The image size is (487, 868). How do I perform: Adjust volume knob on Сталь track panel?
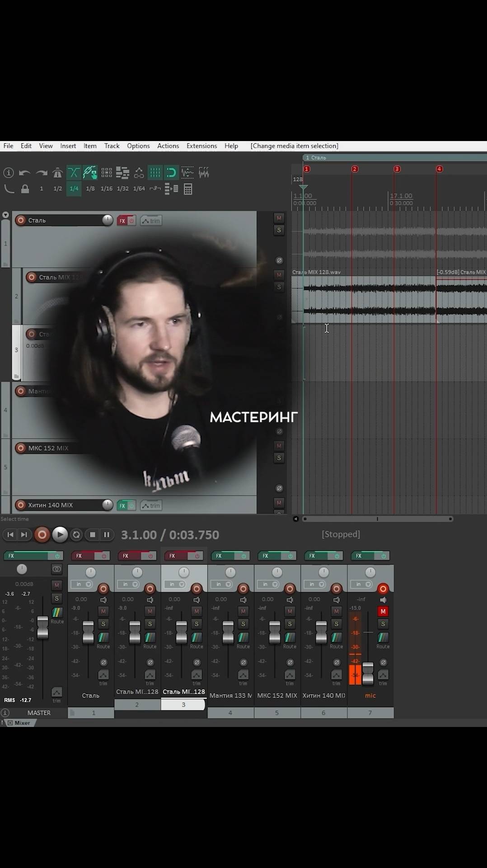(x=108, y=220)
